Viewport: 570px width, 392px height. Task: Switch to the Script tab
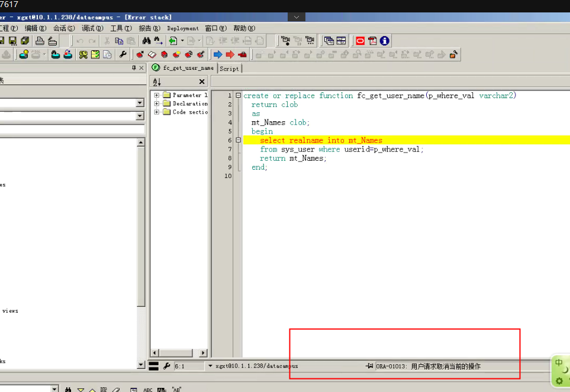(229, 69)
